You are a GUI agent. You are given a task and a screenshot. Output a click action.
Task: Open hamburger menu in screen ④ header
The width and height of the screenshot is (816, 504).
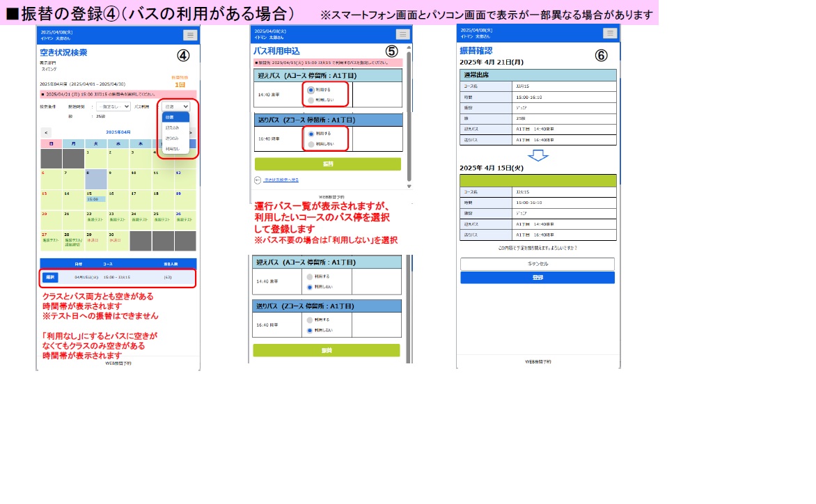click(190, 35)
